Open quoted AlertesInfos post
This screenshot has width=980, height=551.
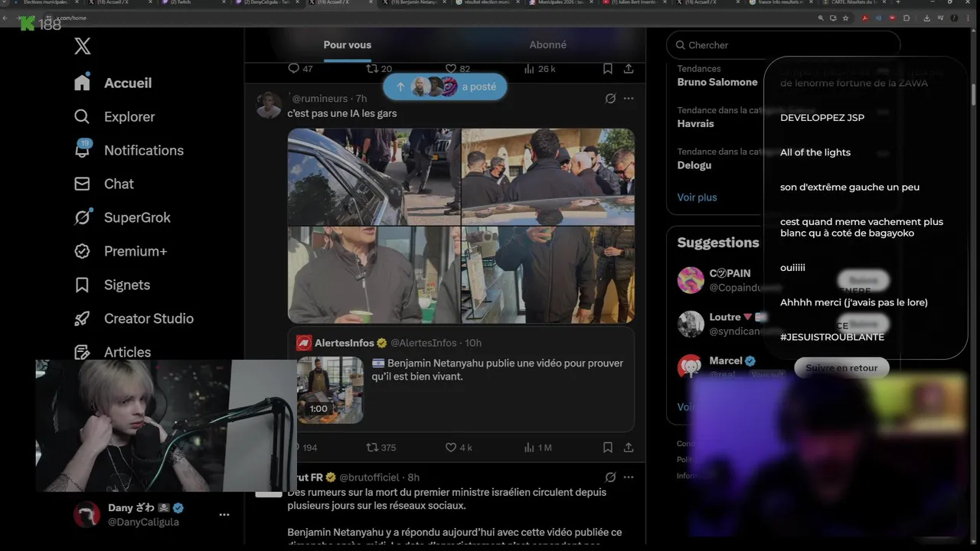(461, 380)
